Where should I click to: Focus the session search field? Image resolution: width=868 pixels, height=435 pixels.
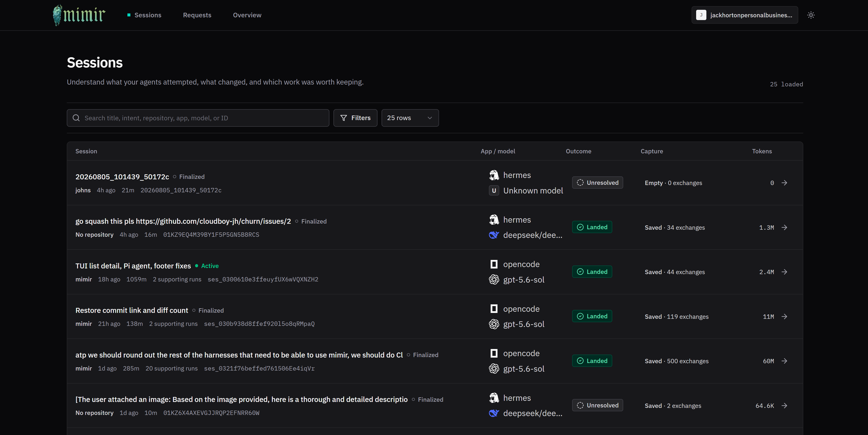click(198, 118)
